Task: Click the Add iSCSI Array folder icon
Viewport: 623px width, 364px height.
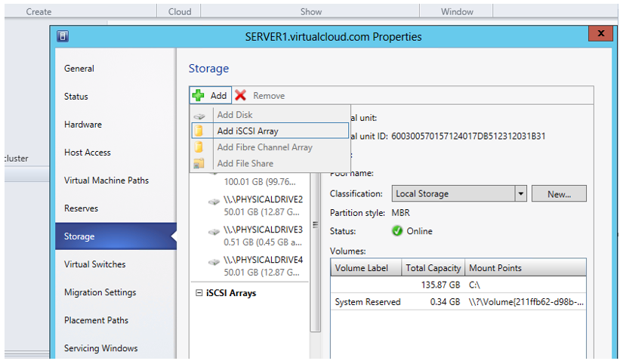Action: click(199, 131)
